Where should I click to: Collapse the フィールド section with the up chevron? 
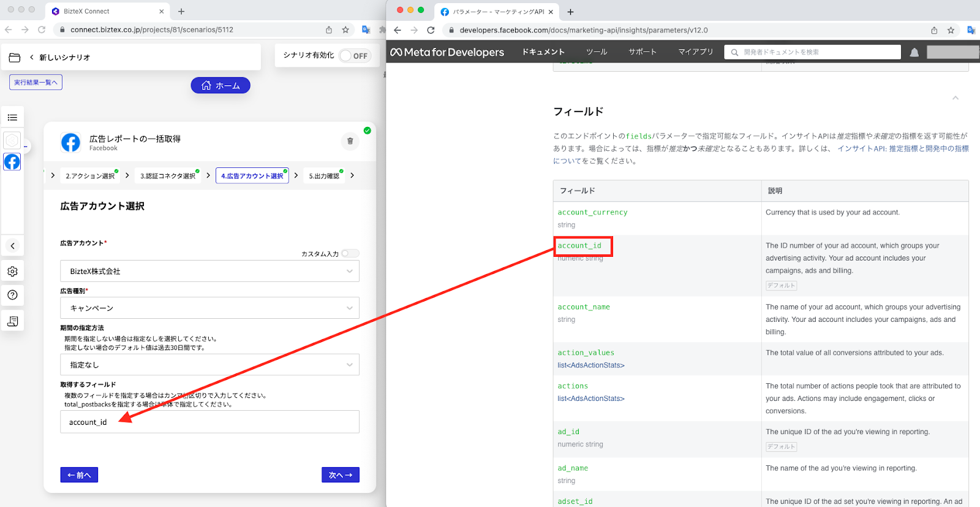coord(955,98)
